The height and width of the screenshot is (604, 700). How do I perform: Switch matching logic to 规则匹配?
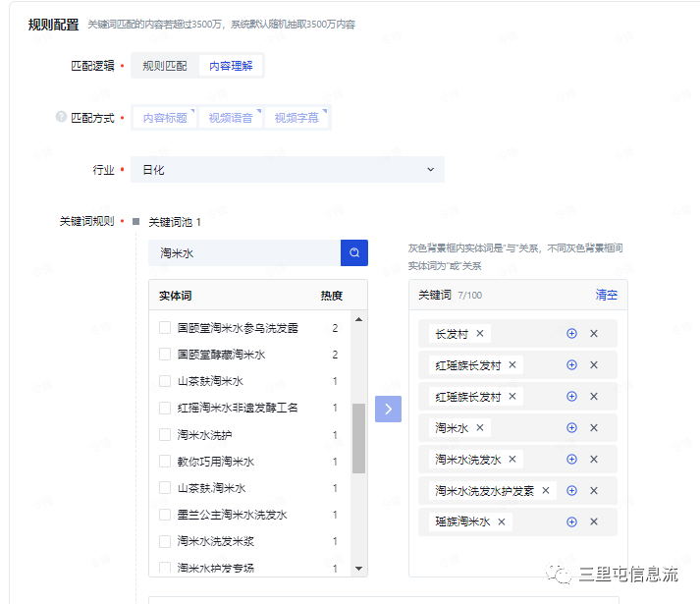click(x=165, y=66)
